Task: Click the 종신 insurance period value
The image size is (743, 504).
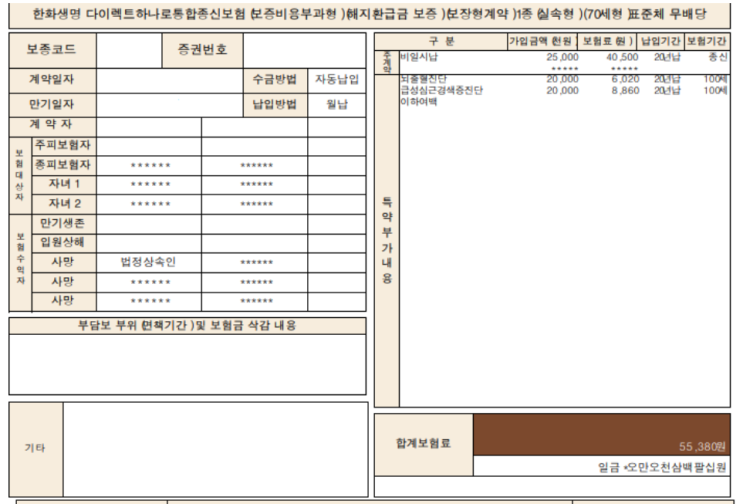Action: coord(717,57)
